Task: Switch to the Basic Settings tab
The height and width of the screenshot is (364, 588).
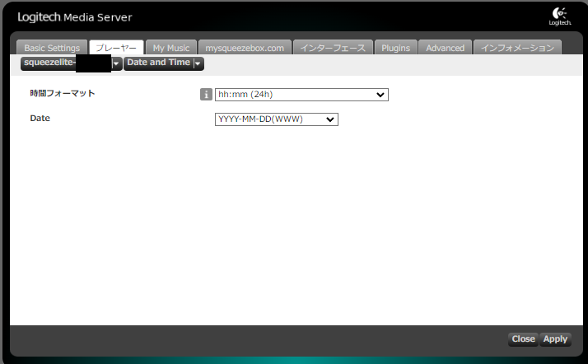Action: [x=52, y=48]
